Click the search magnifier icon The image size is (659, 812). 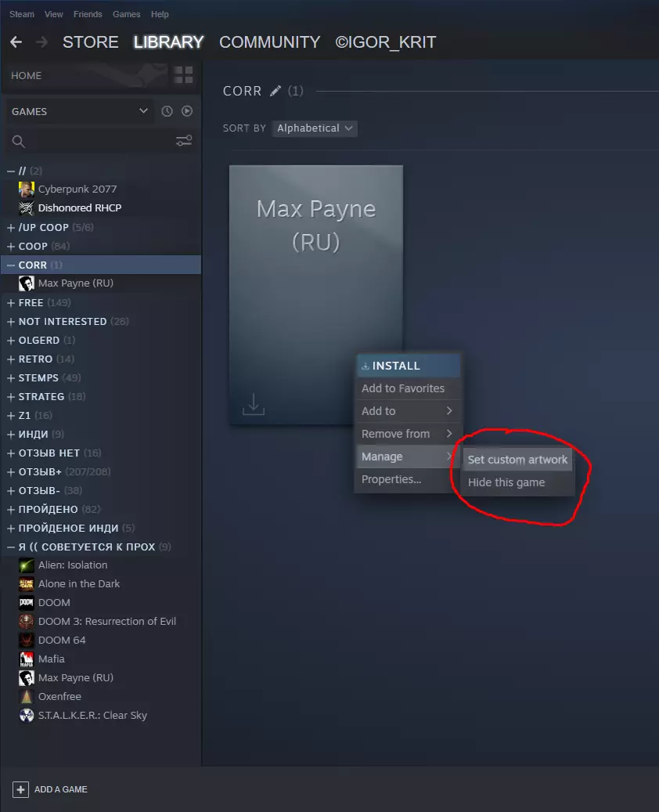tap(19, 142)
